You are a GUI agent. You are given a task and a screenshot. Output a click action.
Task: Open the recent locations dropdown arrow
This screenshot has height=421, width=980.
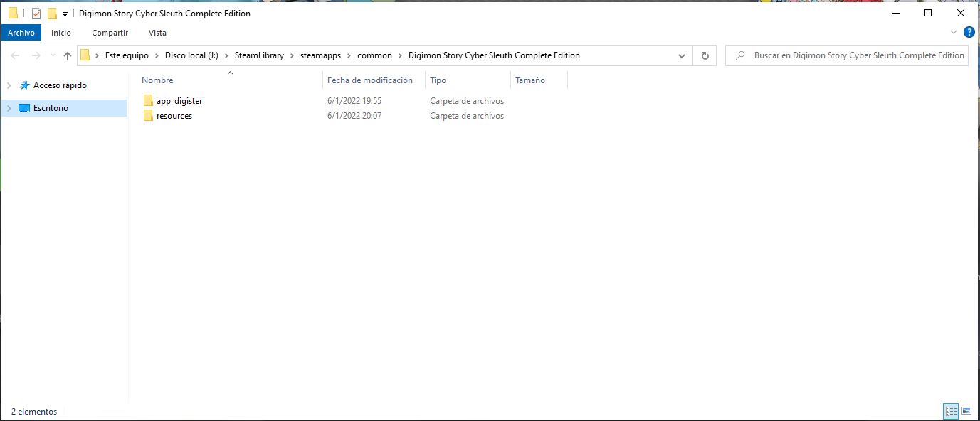pyautogui.click(x=53, y=56)
